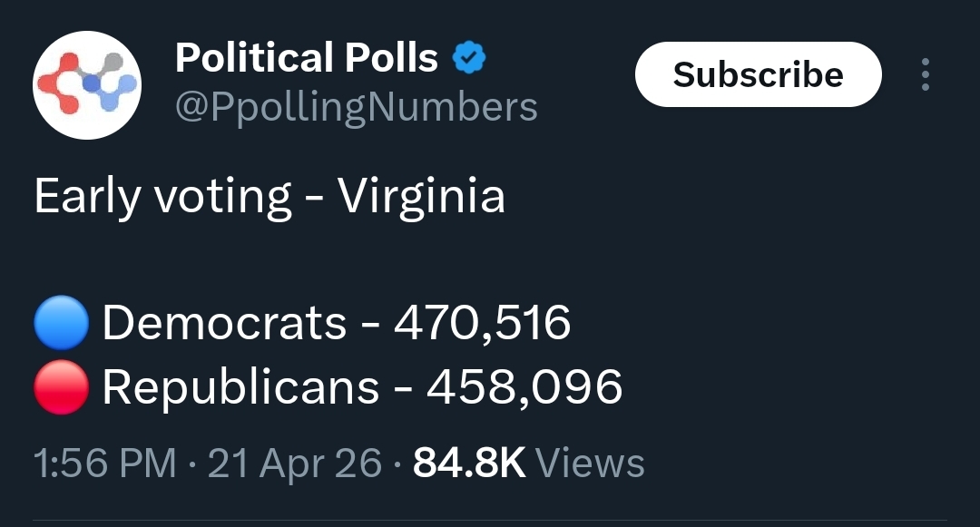Select the 'Early voting - Virginia' text
This screenshot has width=980, height=527.
tap(269, 197)
